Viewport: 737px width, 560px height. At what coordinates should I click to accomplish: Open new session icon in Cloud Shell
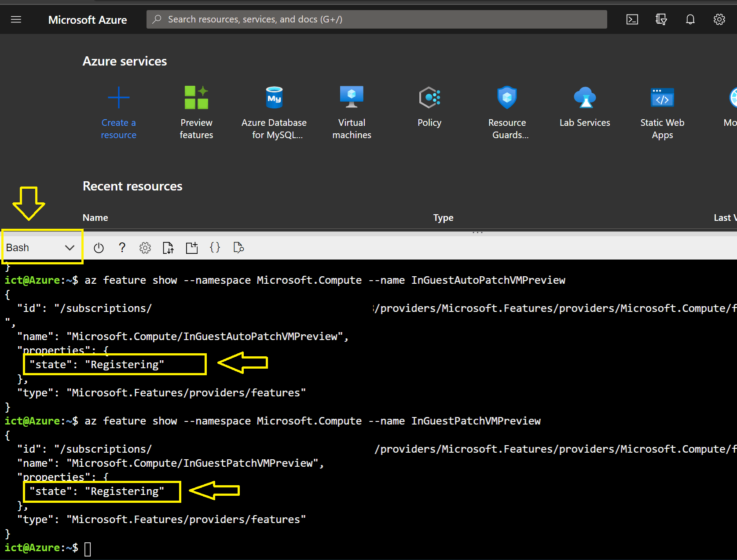tap(192, 248)
